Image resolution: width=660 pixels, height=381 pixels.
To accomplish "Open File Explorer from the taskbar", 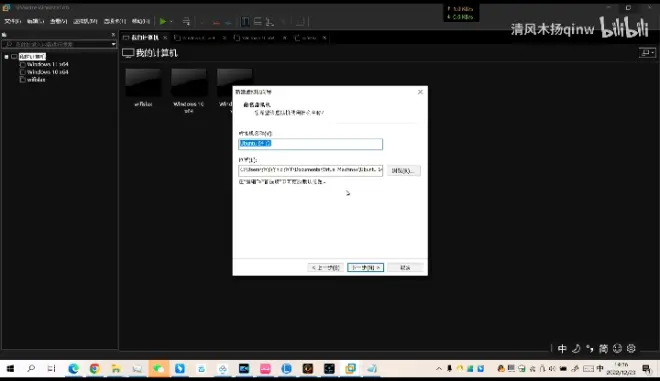I will [x=116, y=369].
